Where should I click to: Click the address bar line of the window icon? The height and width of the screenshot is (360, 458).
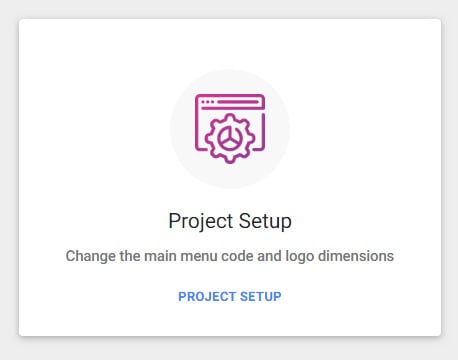click(238, 102)
